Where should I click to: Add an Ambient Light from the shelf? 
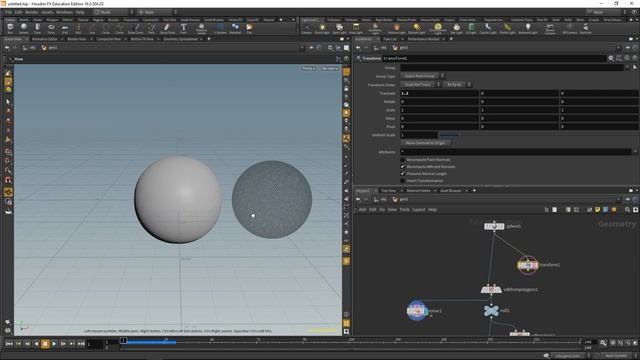tap(528, 28)
